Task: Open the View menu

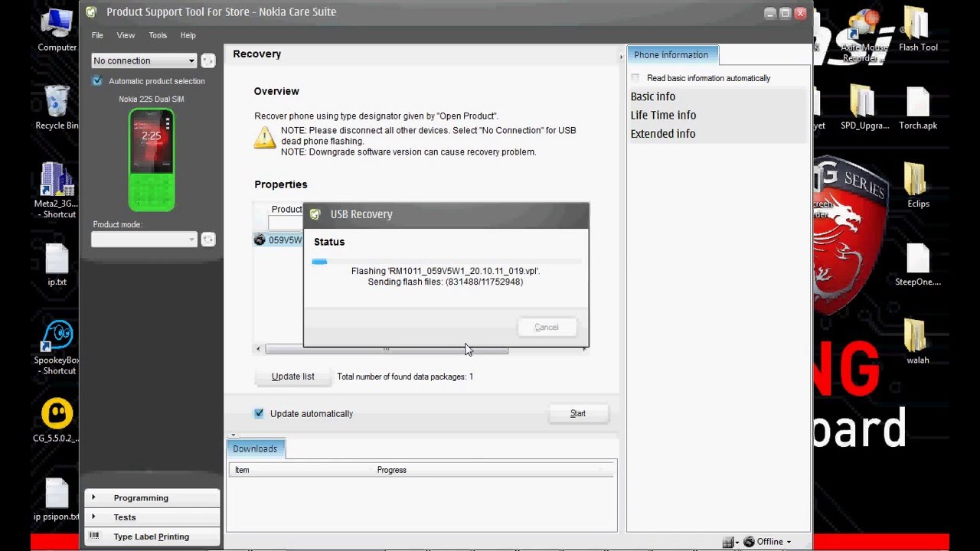Action: pyautogui.click(x=126, y=35)
